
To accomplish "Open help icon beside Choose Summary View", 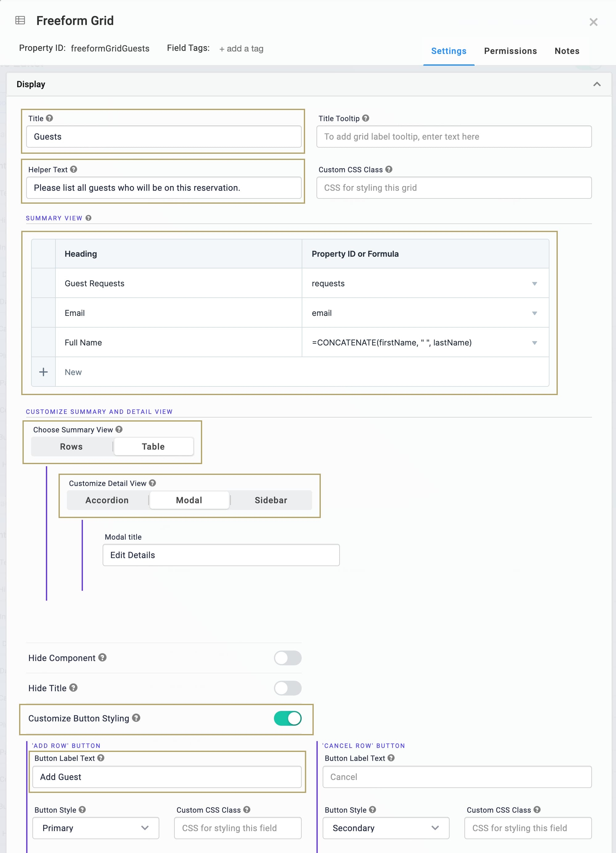I will click(119, 430).
